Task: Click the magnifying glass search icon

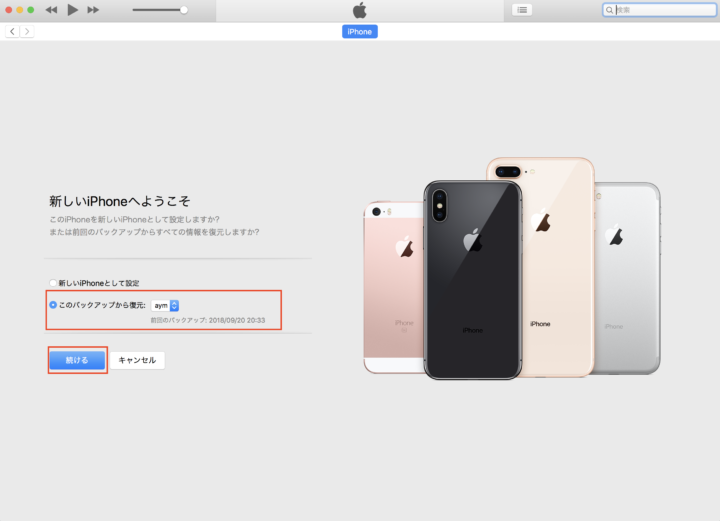Action: coord(609,10)
